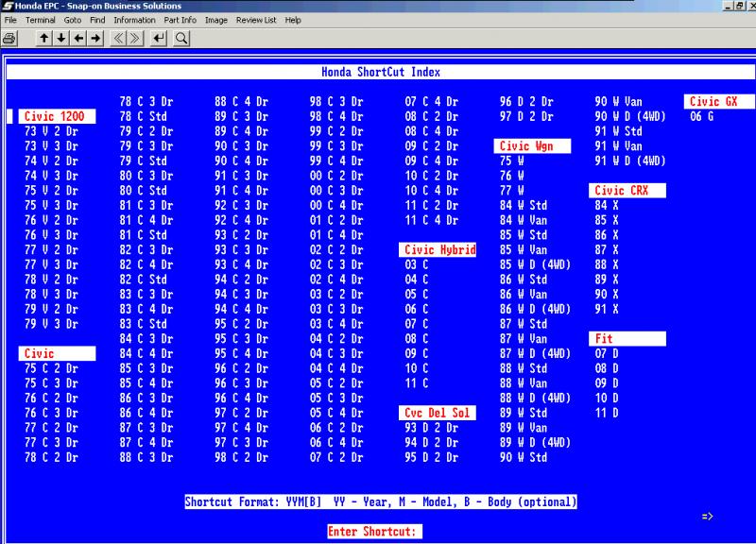This screenshot has height=544, width=756.
Task: Click the right arrow toolbar button
Action: tap(96, 38)
